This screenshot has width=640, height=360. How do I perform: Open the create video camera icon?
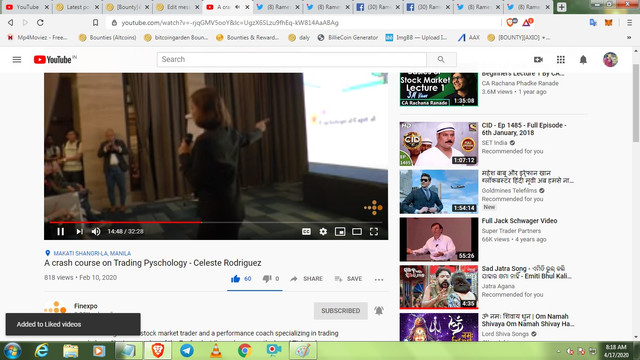click(x=538, y=60)
